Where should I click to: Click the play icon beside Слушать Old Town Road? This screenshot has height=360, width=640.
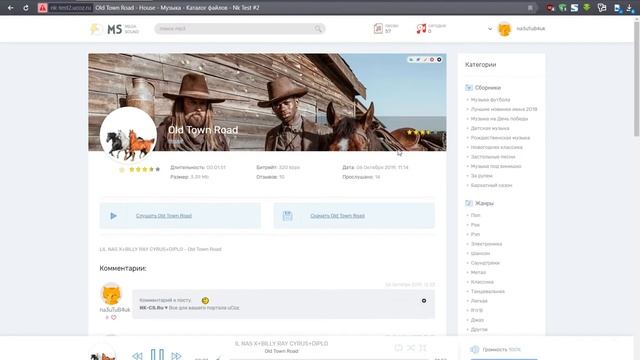(x=113, y=216)
